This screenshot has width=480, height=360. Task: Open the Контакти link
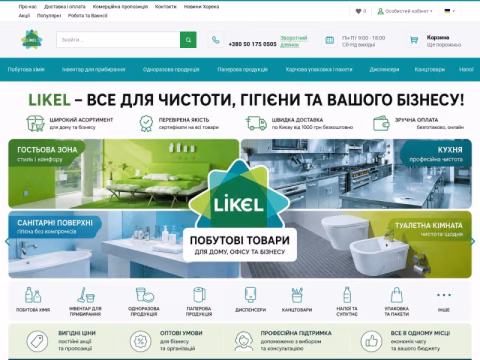[166, 7]
